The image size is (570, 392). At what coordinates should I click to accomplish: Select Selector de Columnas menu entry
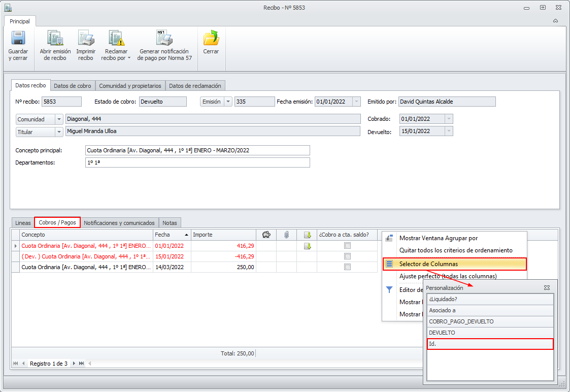point(428,264)
